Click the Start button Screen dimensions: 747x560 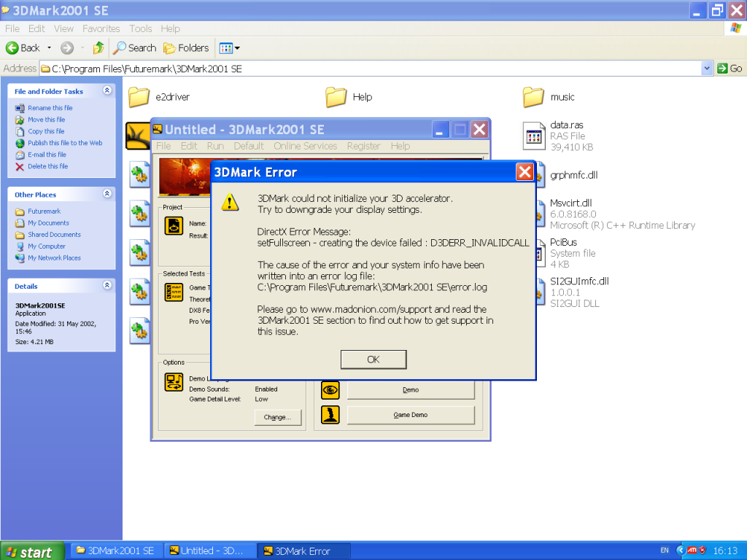click(x=32, y=551)
